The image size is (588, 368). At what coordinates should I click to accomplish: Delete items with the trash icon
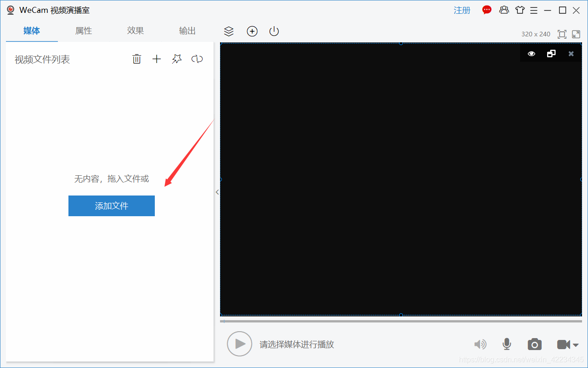(x=137, y=59)
